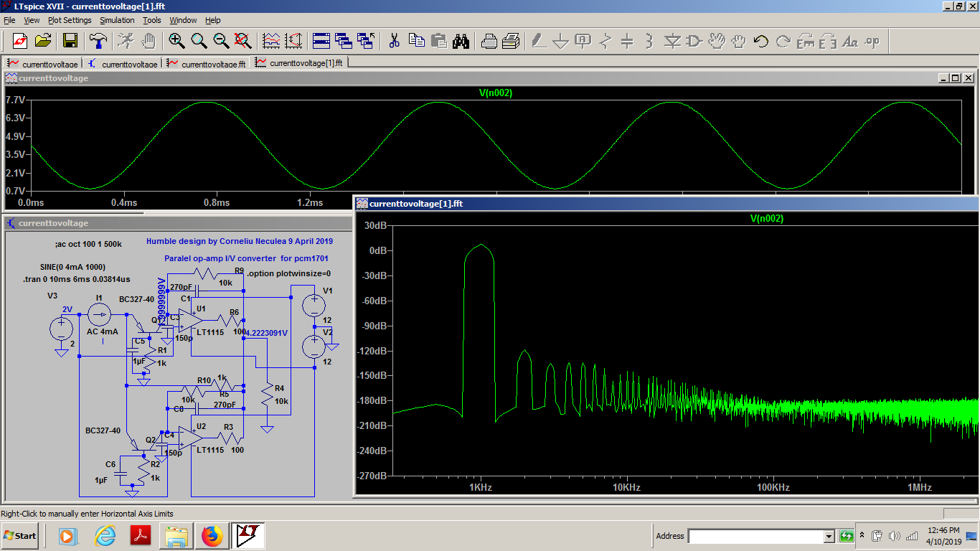Click the .tran directive text in schematic

(x=77, y=279)
